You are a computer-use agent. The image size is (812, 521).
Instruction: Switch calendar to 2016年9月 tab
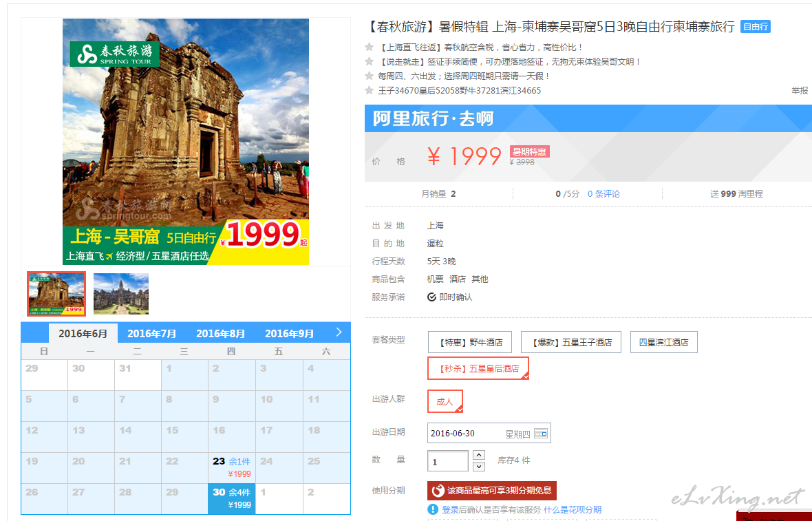pyautogui.click(x=290, y=334)
